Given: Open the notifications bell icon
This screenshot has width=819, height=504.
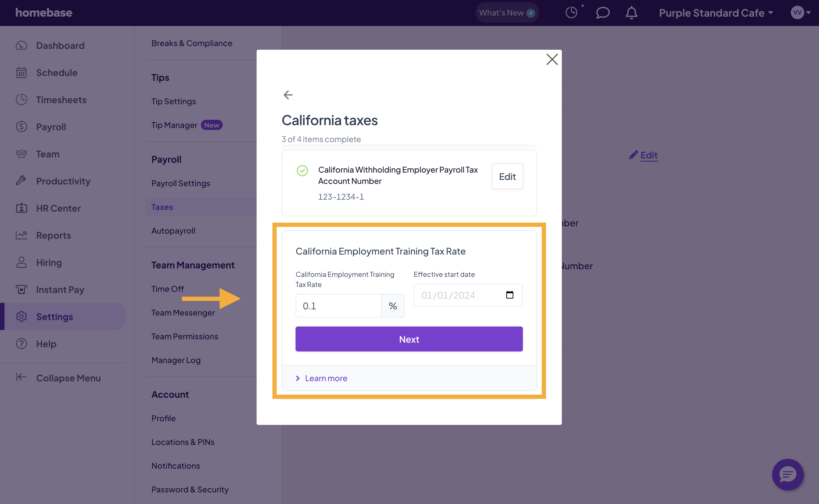Looking at the screenshot, I should coord(631,13).
